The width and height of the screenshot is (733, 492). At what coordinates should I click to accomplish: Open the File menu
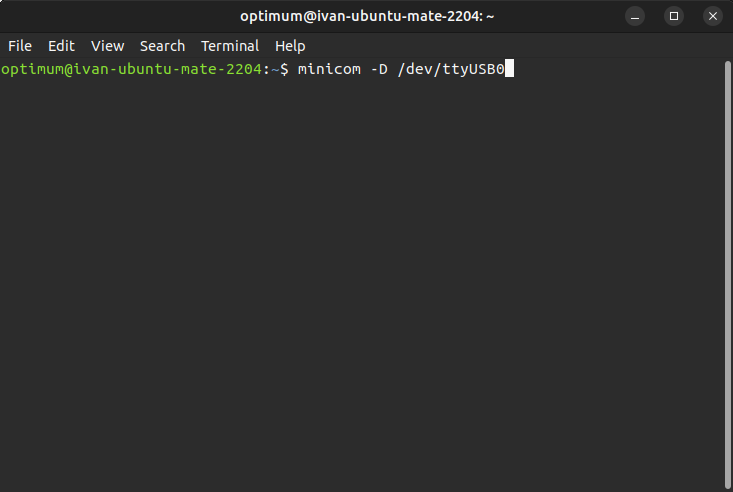[20, 46]
